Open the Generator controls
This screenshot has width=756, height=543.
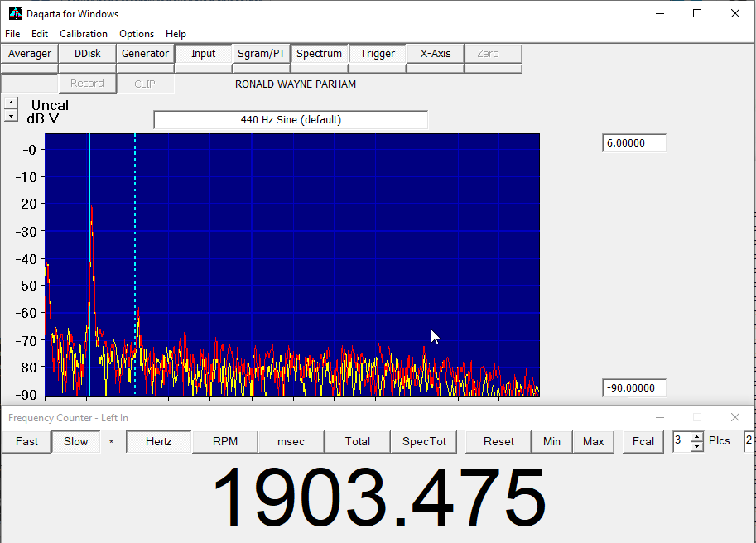[145, 54]
